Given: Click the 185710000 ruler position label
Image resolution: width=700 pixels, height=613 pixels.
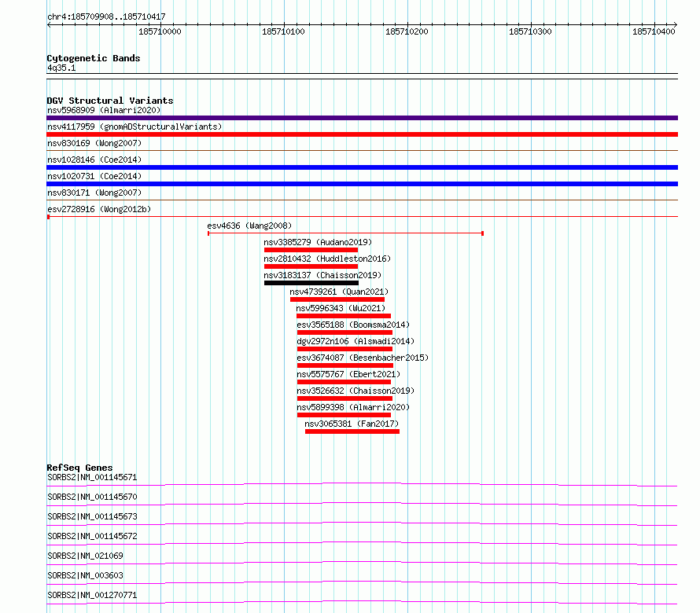Looking at the screenshot, I should pos(160,31).
